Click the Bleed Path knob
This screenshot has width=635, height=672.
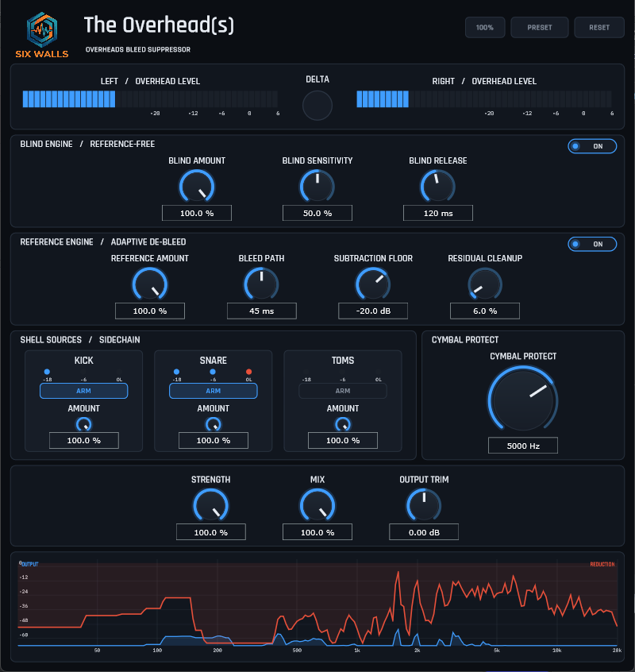pyautogui.click(x=261, y=284)
